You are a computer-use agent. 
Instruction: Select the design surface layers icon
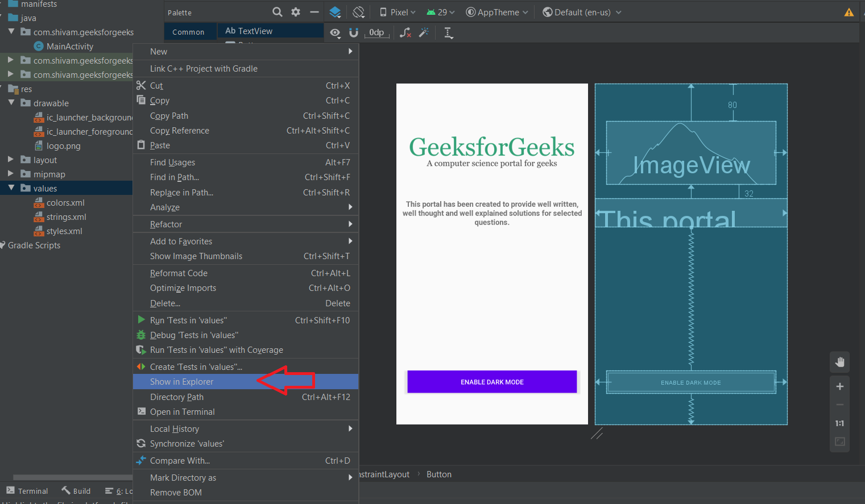(336, 12)
